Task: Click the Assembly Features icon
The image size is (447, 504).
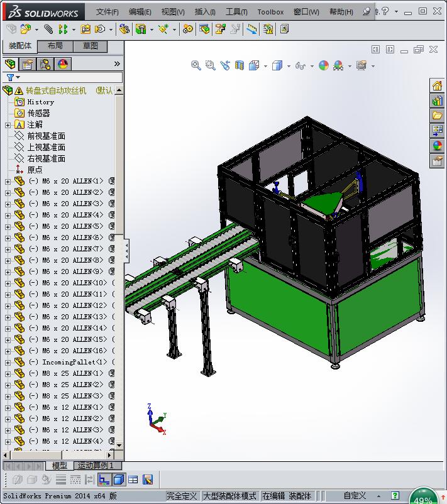Action: pos(141,30)
